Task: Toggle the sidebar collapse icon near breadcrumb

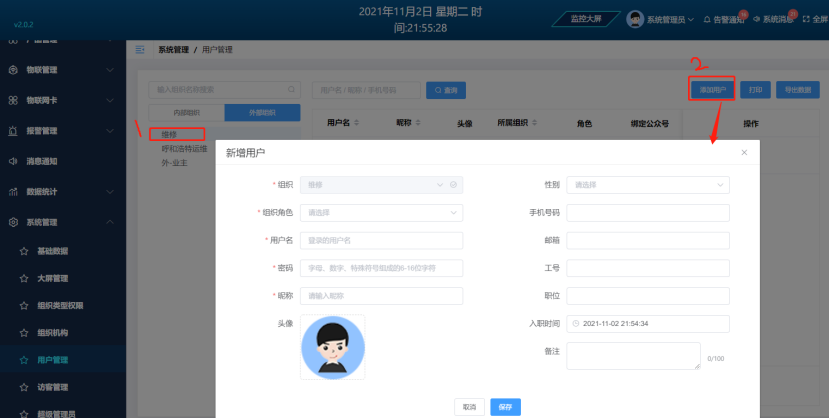Action: click(140, 50)
